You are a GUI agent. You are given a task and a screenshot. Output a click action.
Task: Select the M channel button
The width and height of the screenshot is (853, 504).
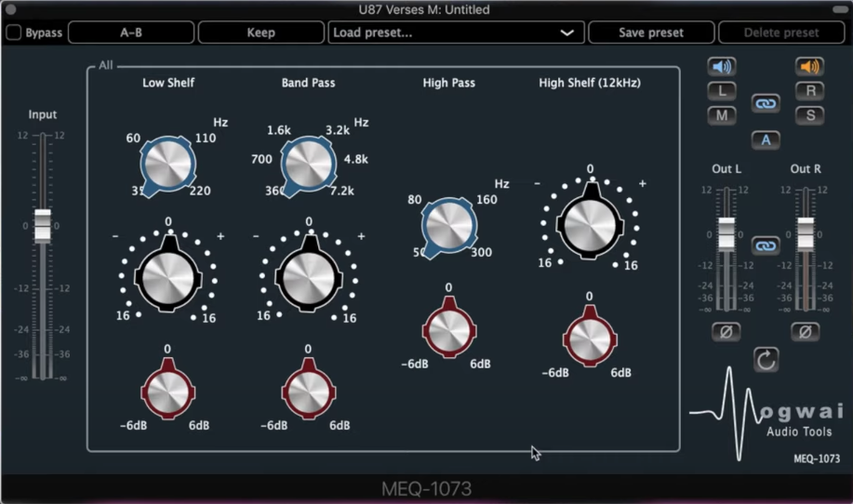(722, 115)
